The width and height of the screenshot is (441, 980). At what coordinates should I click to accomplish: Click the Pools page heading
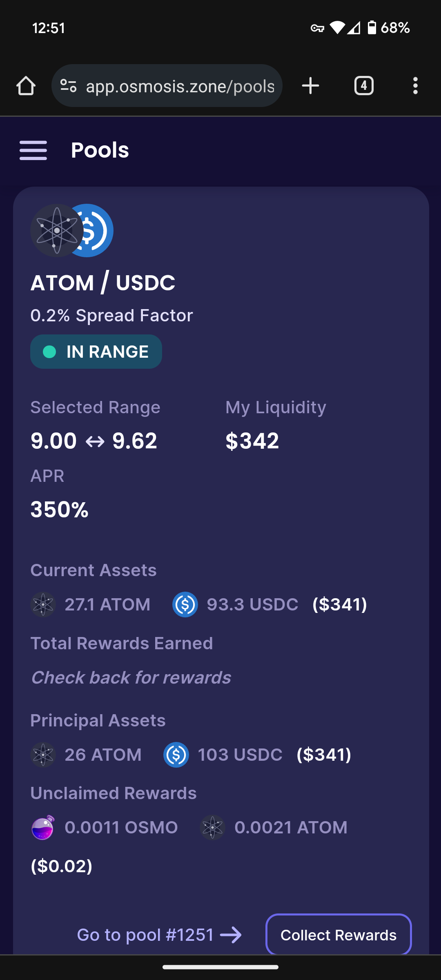coord(100,150)
